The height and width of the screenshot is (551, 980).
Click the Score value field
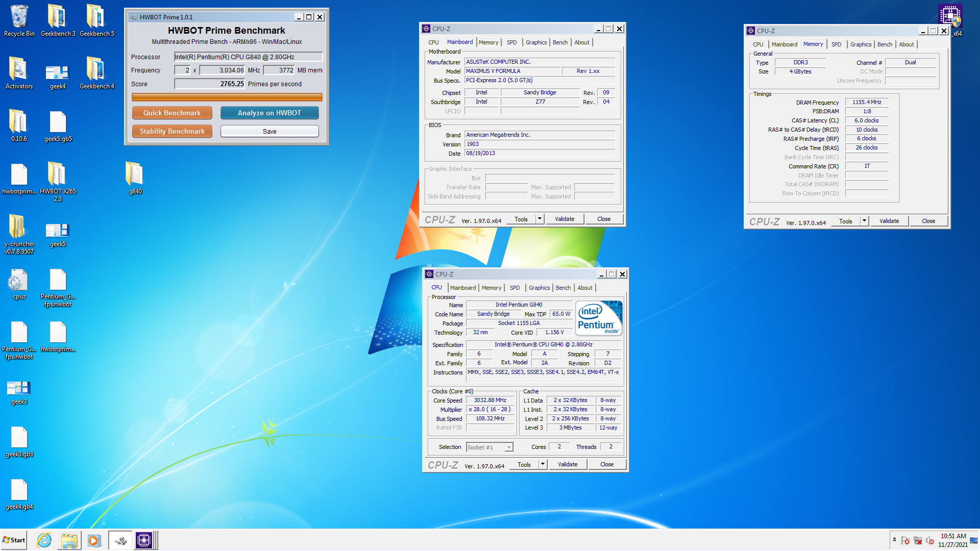click(210, 84)
